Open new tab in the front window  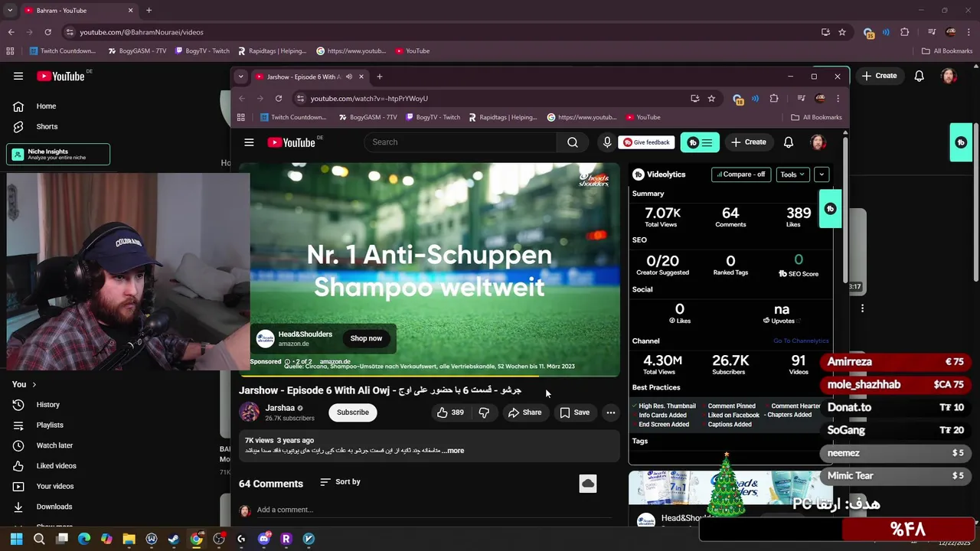click(380, 77)
